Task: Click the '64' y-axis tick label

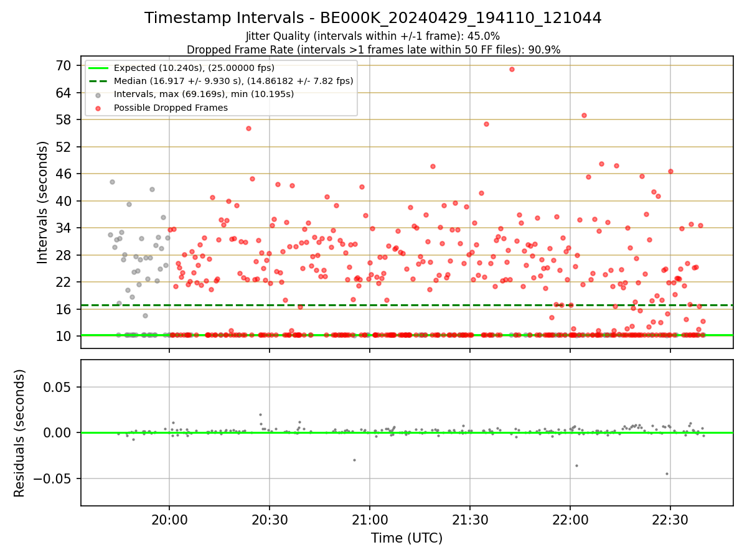Action: coord(64,93)
